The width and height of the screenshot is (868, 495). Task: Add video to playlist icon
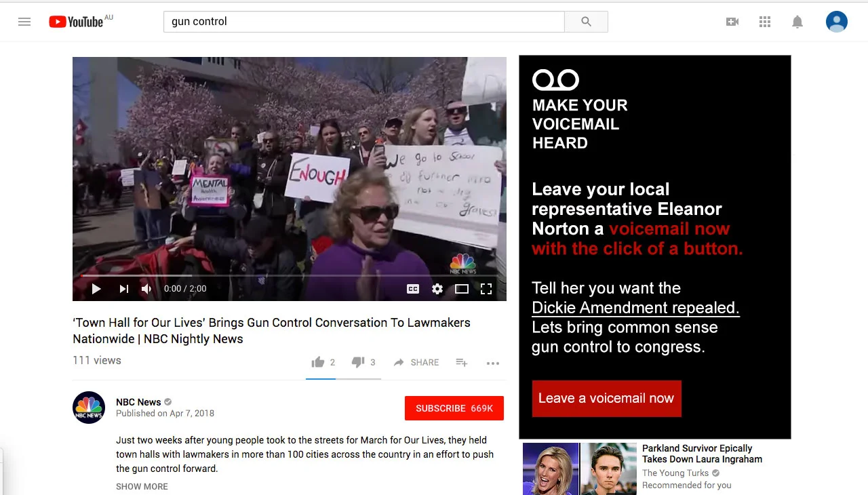click(x=462, y=362)
